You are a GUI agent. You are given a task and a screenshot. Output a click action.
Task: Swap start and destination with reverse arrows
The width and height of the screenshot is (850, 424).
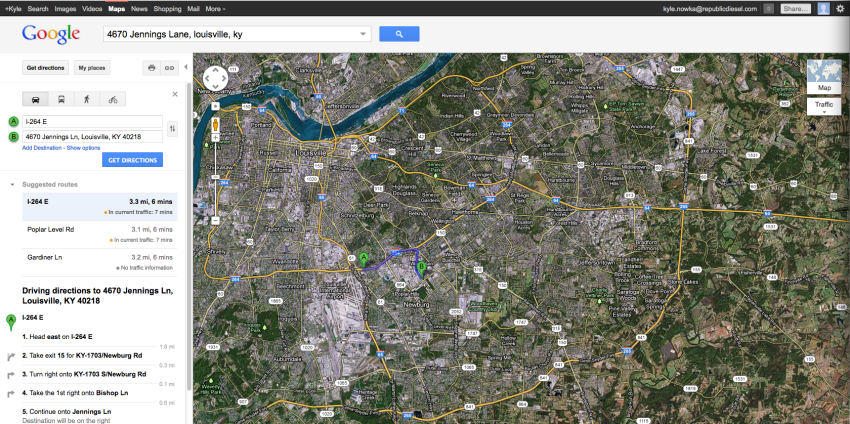pos(173,128)
